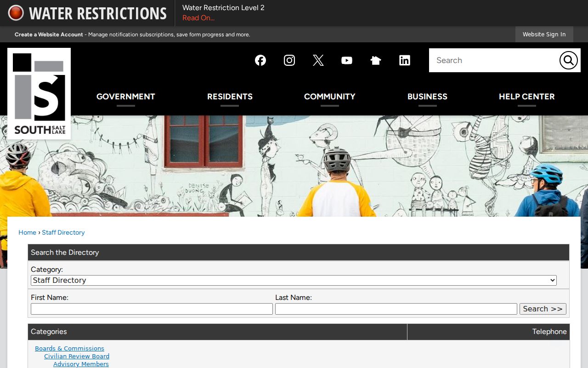Click the red water restrictions alert icon

coord(16,13)
